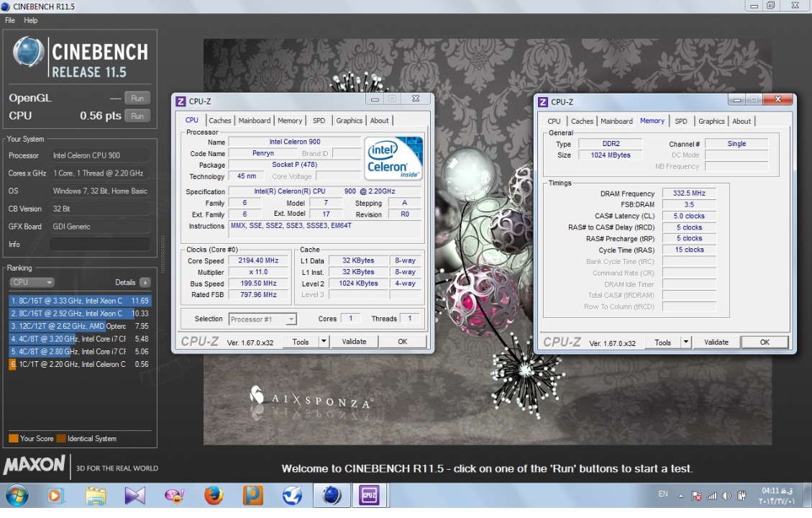This screenshot has height=518, width=812.
Task: Open the power battery tray icon
Action: coord(742,496)
